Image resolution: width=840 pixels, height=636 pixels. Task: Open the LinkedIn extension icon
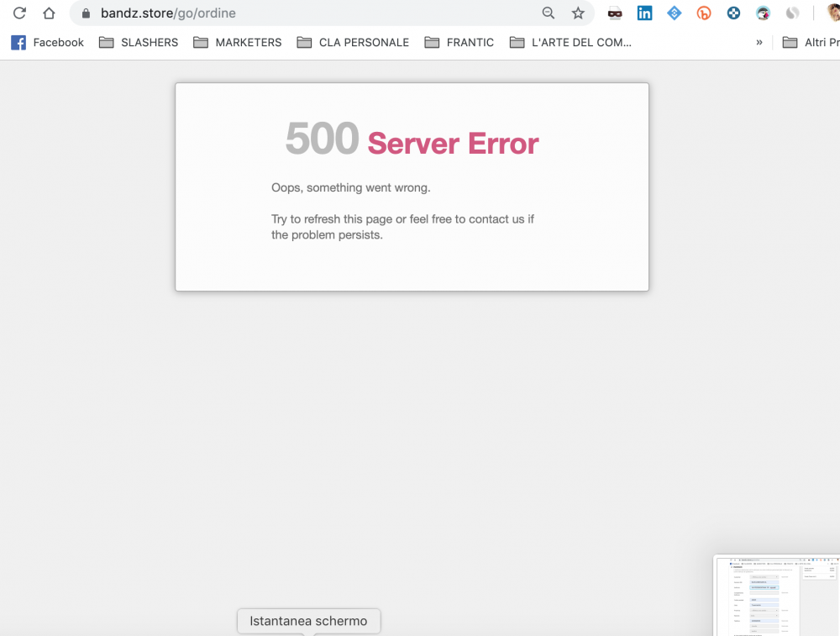point(644,13)
